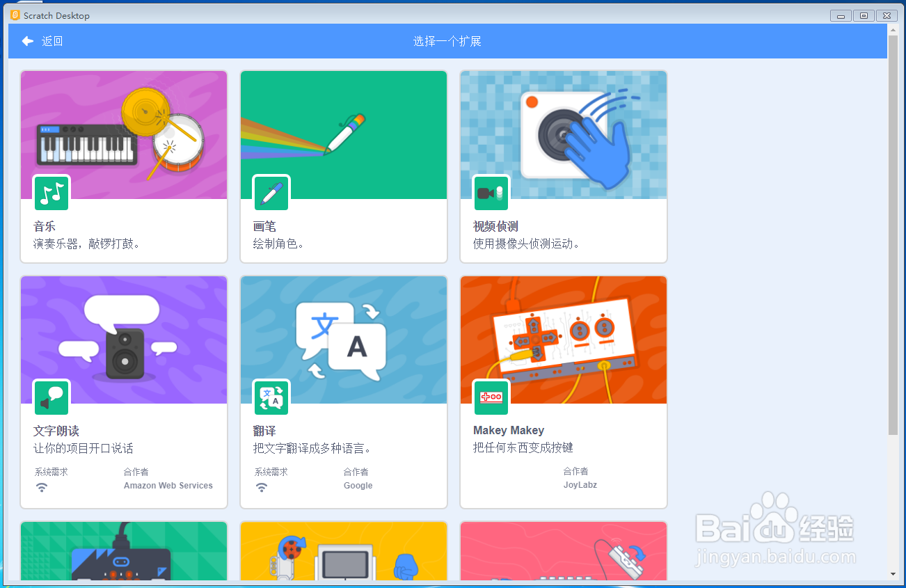Click the vertical scrollbar thumb
Image resolution: width=906 pixels, height=588 pixels.
893,235
